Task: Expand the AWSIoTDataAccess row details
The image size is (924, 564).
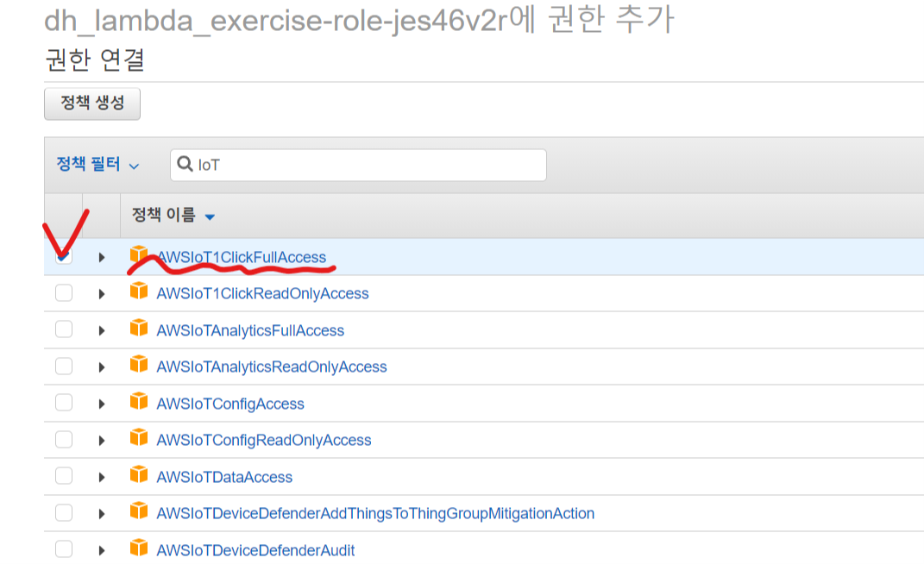Action: pos(101,478)
